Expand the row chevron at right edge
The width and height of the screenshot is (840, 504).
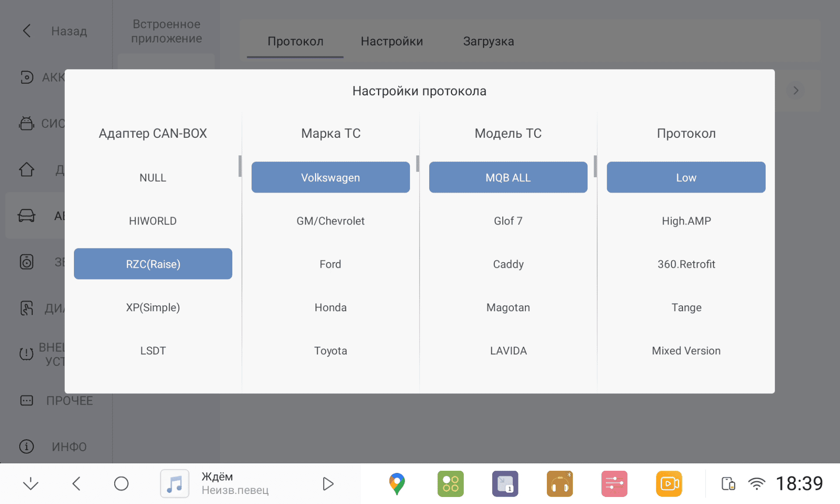796,91
